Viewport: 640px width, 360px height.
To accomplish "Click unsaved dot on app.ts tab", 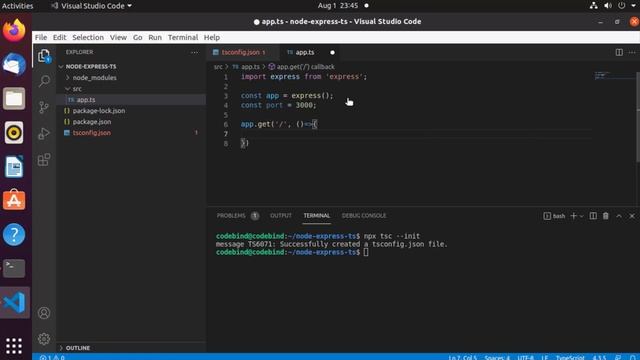I will pos(332,52).
